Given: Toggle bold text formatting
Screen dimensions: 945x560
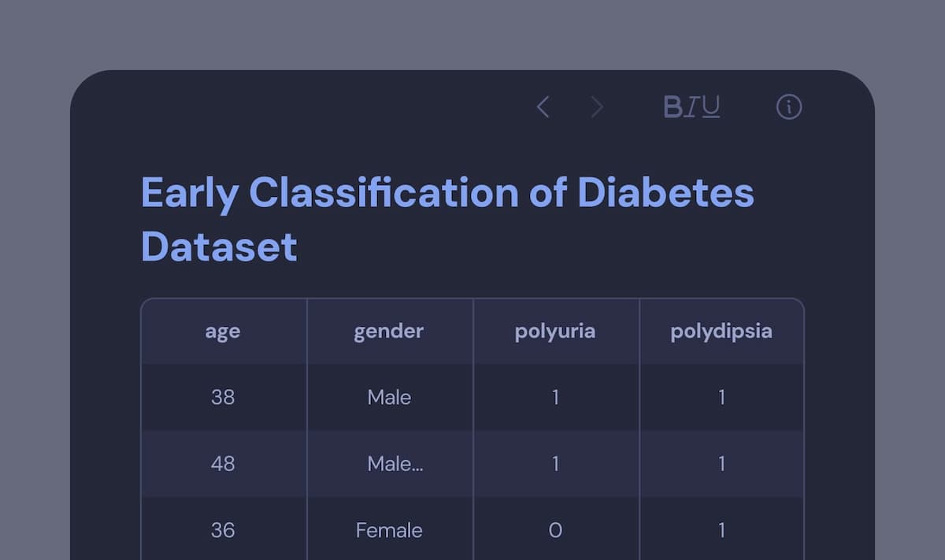Looking at the screenshot, I should (673, 107).
